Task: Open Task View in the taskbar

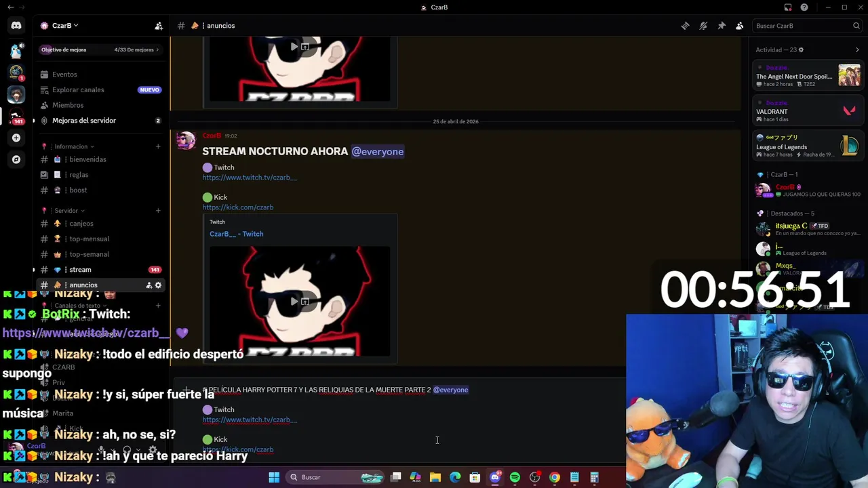Action: click(x=396, y=477)
